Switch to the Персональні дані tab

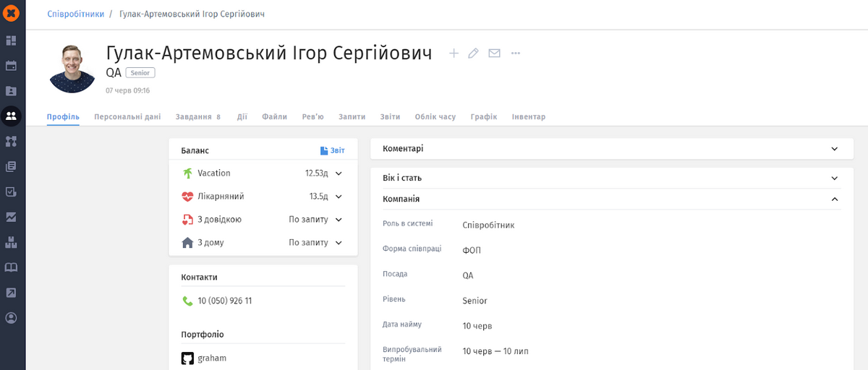coord(127,117)
